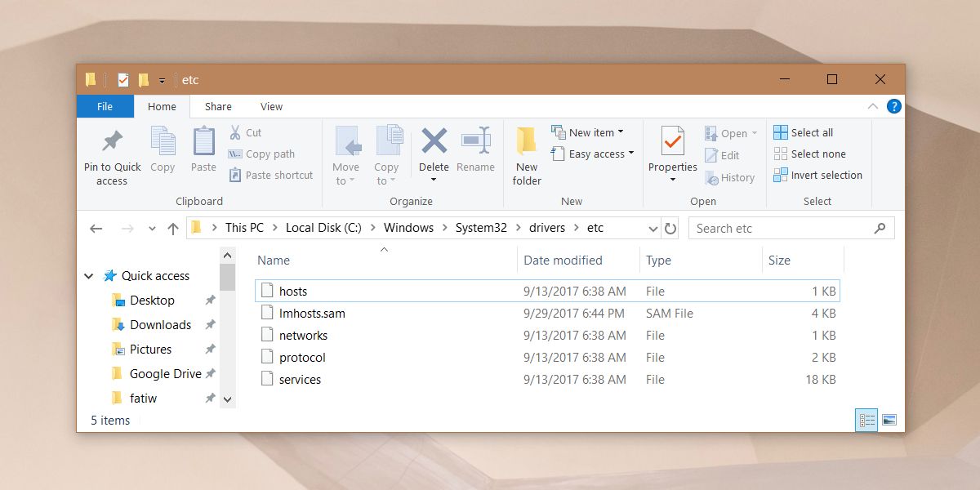Image resolution: width=980 pixels, height=490 pixels.
Task: Click the Up directory arrow
Action: (x=173, y=229)
